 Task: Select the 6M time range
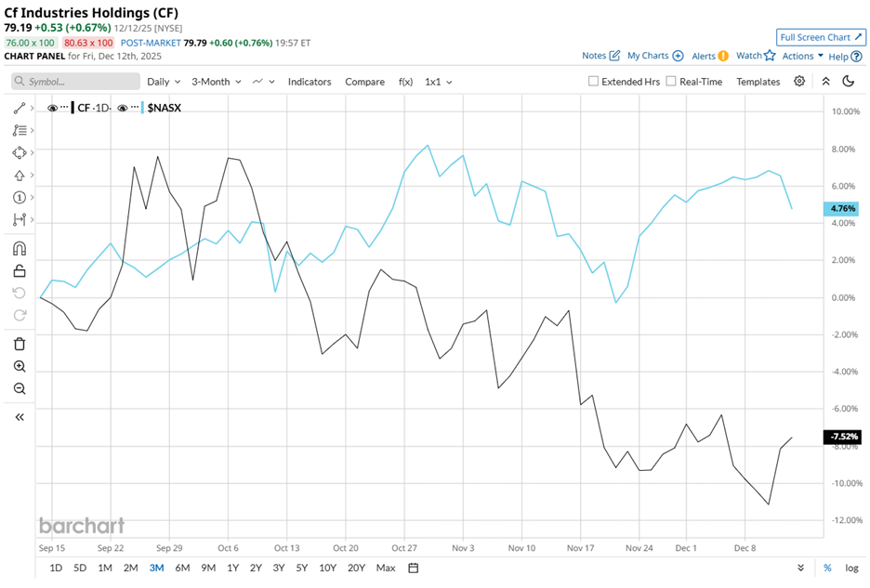click(182, 568)
